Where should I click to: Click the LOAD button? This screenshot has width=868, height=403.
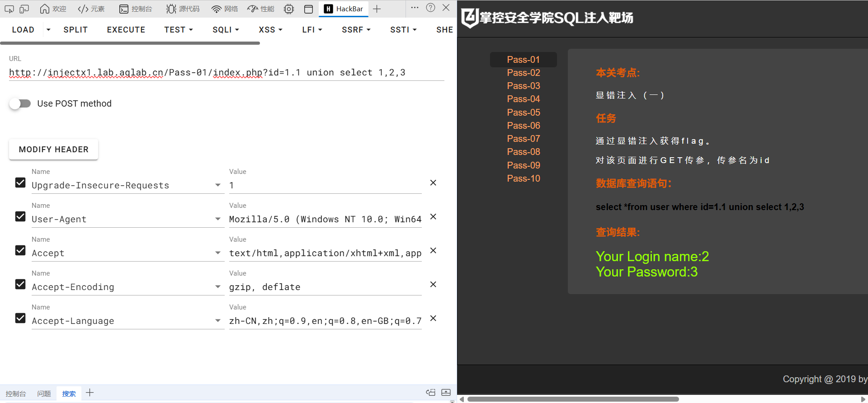23,29
